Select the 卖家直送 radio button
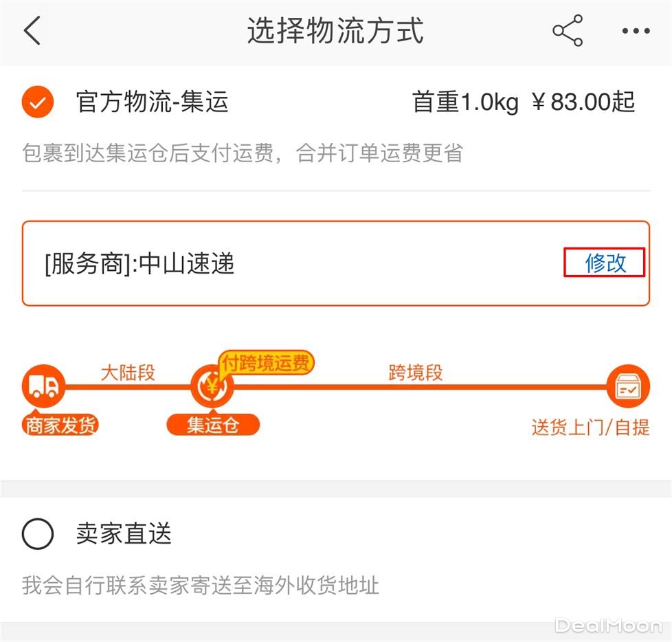Viewport: 672px width, 642px height. click(x=38, y=534)
